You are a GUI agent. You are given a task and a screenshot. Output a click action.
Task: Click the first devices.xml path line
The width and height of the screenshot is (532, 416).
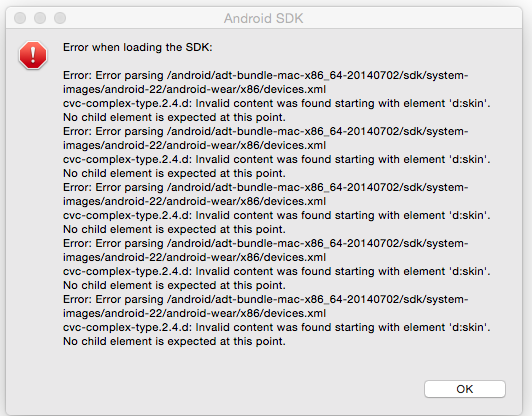point(194,89)
